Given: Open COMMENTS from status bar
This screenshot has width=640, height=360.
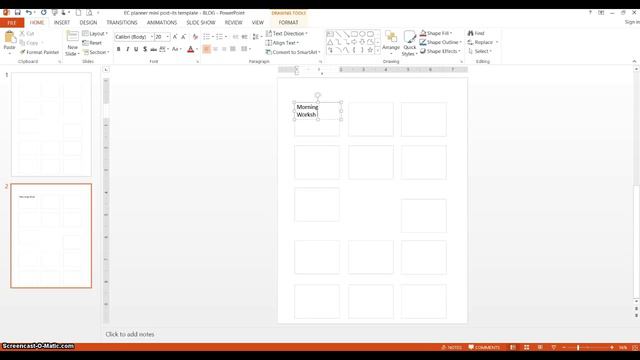Looking at the screenshot, I should tap(484, 347).
